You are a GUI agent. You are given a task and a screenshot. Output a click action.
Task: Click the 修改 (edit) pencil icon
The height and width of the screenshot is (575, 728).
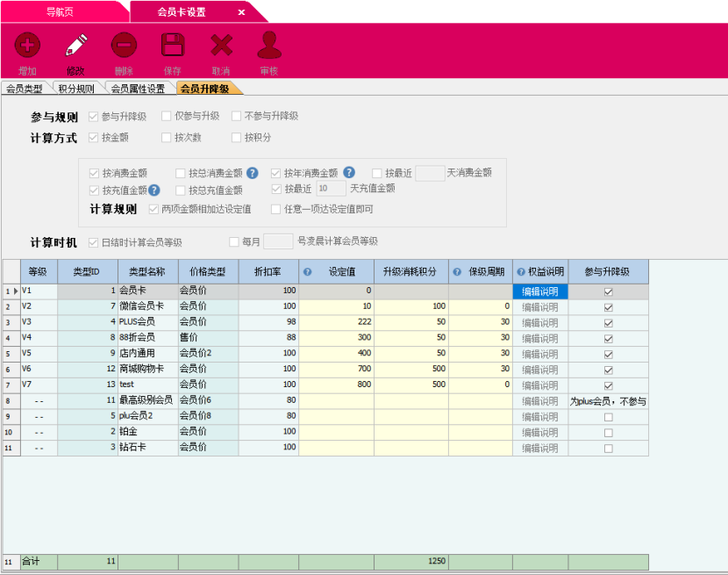[x=76, y=46]
